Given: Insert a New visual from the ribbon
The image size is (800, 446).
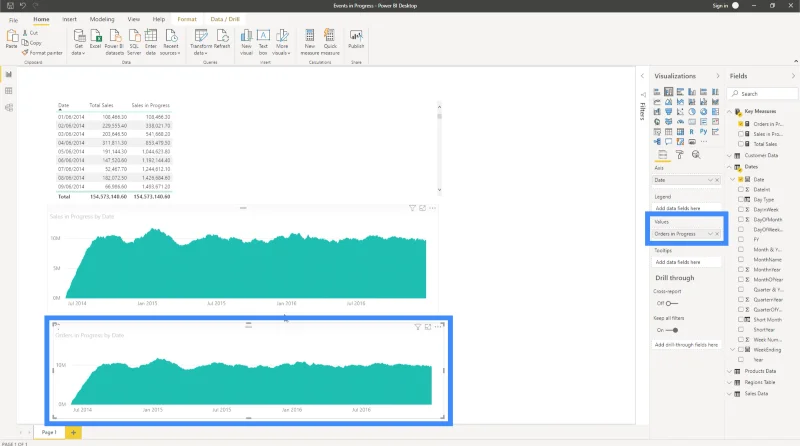Looking at the screenshot, I should 246,42.
